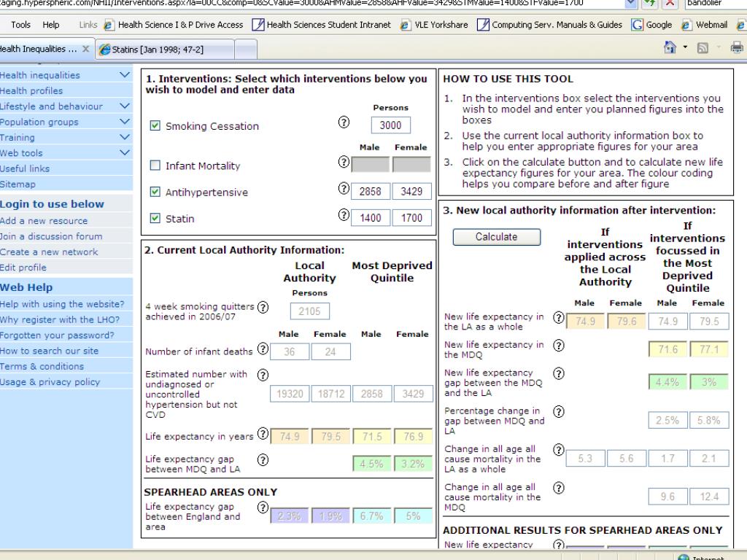Check the Infant Mortality checkbox
The image size is (747, 560).
coord(155,166)
